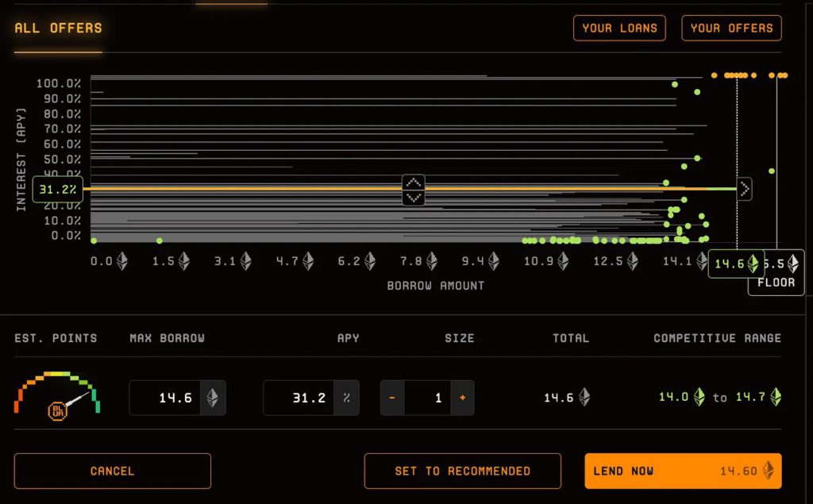Viewport: 813px width, 504px height.
Task: Click the up/down APY handle on chart
Action: coord(414,190)
